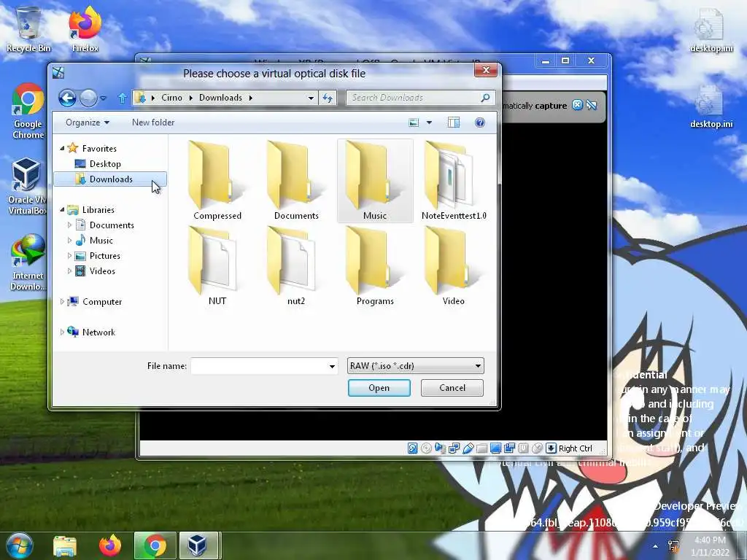Collapse the Libraries group
The width and height of the screenshot is (747, 560).
coord(62,209)
